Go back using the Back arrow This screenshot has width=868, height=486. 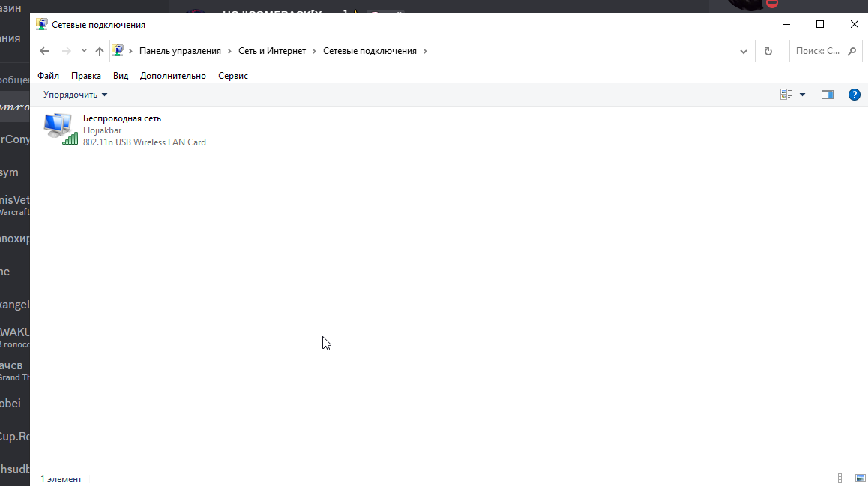44,51
